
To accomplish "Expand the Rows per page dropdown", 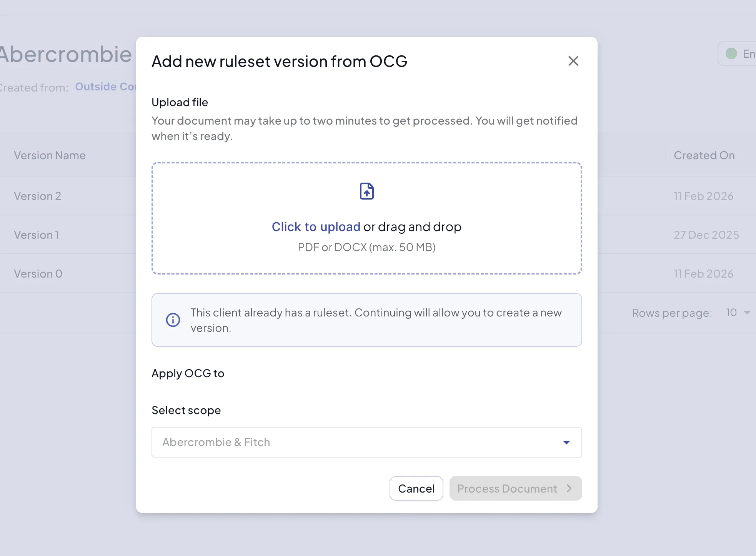I will point(747,313).
